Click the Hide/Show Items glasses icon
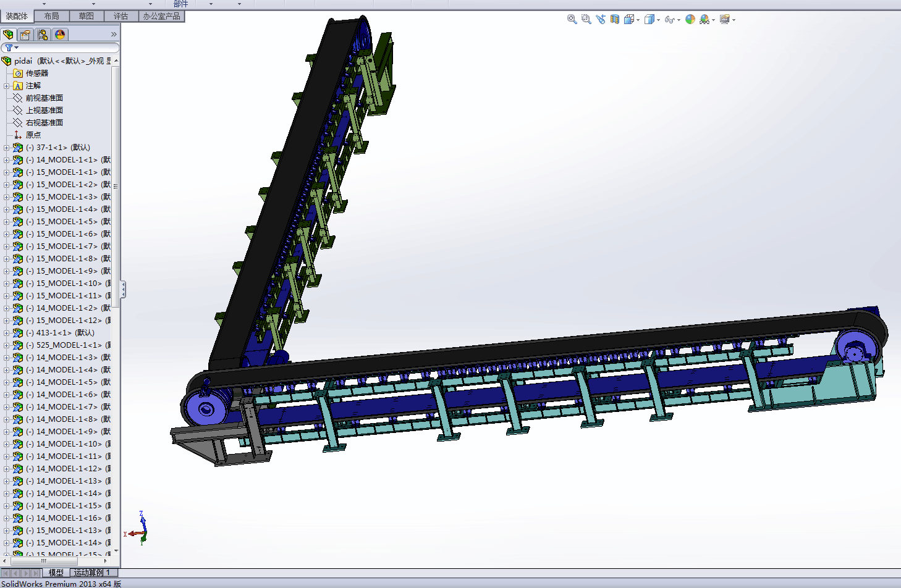The height and width of the screenshot is (588, 901). pos(669,19)
